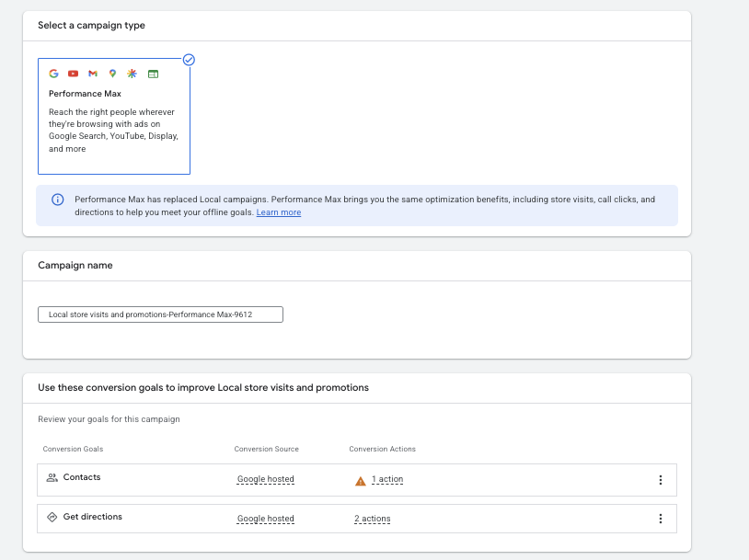Focus the Campaign name input field

tap(160, 314)
